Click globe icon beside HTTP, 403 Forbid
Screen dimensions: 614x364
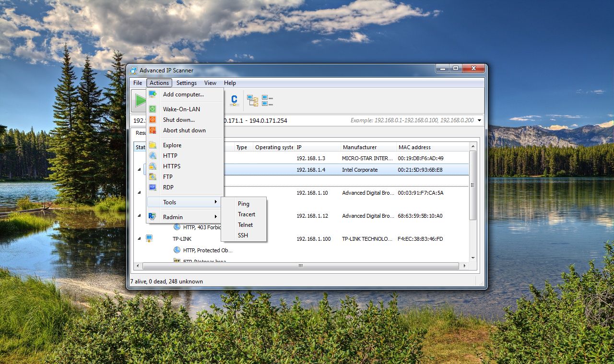(x=177, y=227)
